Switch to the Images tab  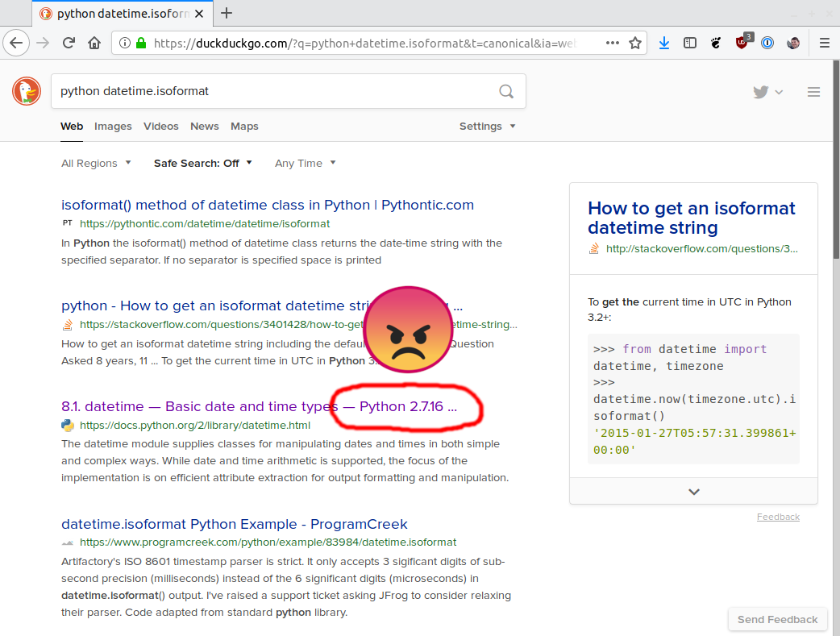tap(113, 127)
